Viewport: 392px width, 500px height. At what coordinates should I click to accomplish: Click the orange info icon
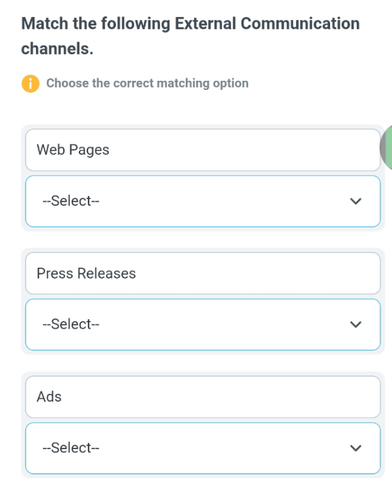30,83
